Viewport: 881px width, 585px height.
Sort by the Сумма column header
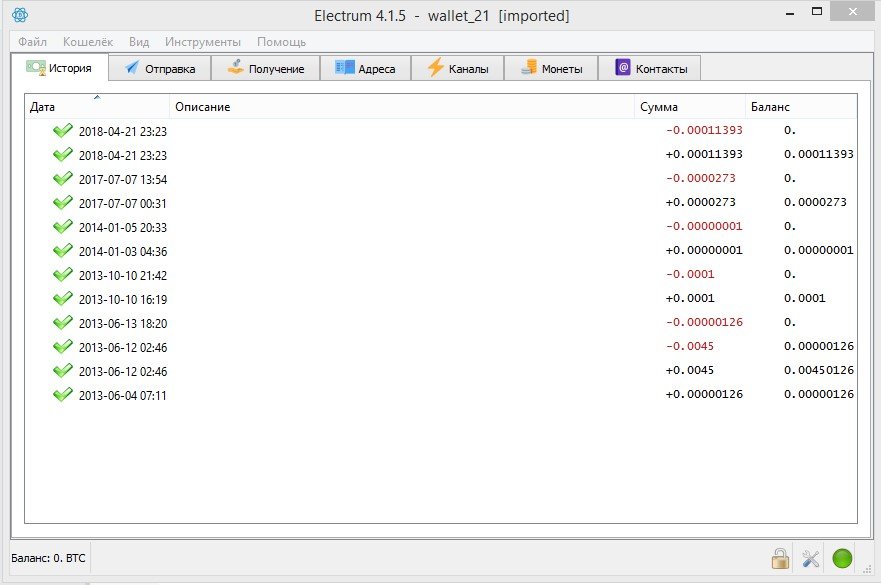tap(690, 107)
